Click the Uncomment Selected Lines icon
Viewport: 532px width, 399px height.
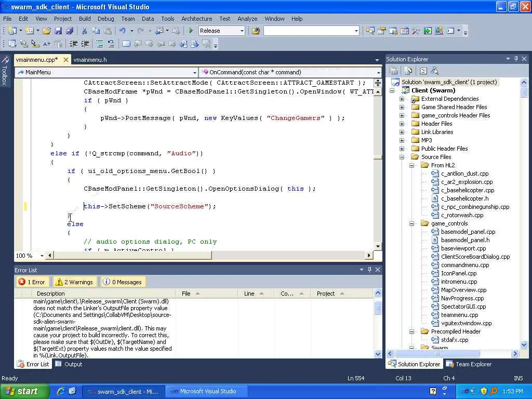click(111, 44)
